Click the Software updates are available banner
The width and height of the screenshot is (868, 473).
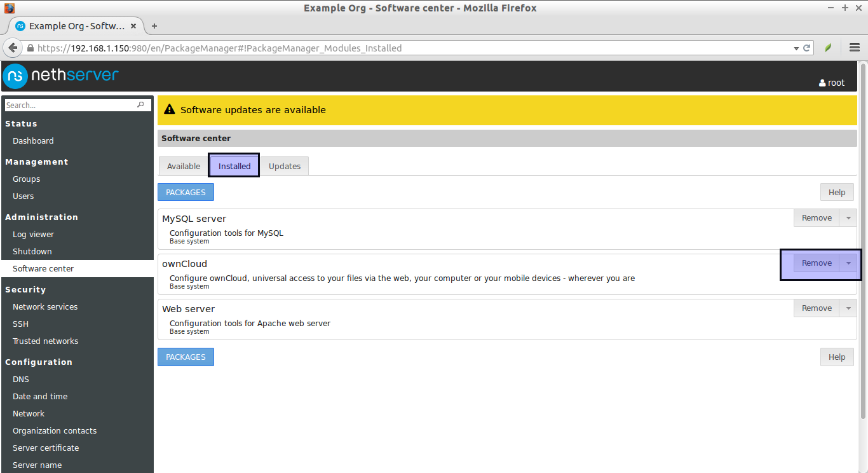[x=507, y=110]
